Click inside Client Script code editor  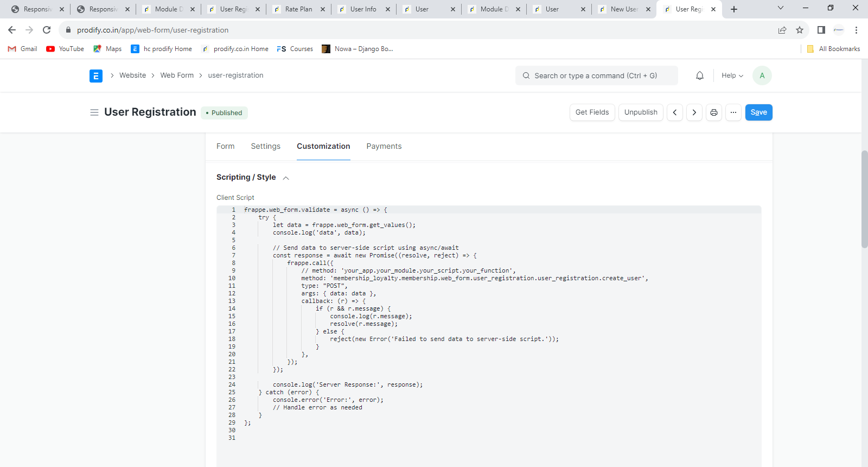[x=488, y=337]
